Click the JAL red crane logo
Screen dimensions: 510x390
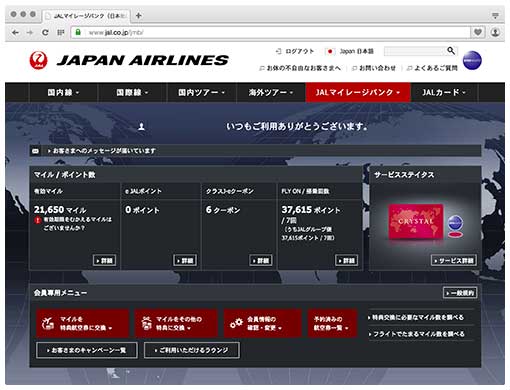(38, 60)
